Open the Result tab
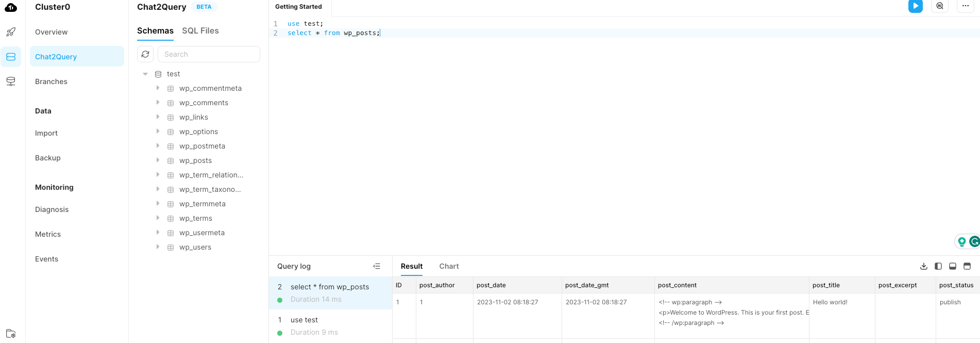 click(x=412, y=266)
